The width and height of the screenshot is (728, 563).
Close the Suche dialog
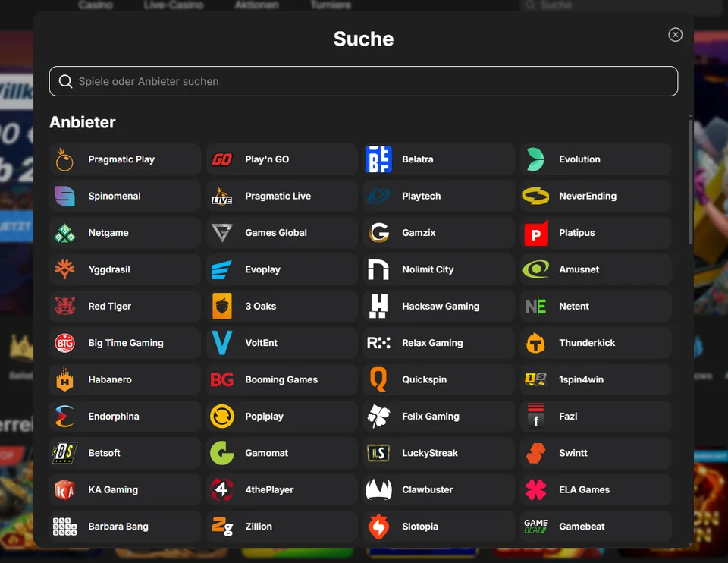[675, 35]
